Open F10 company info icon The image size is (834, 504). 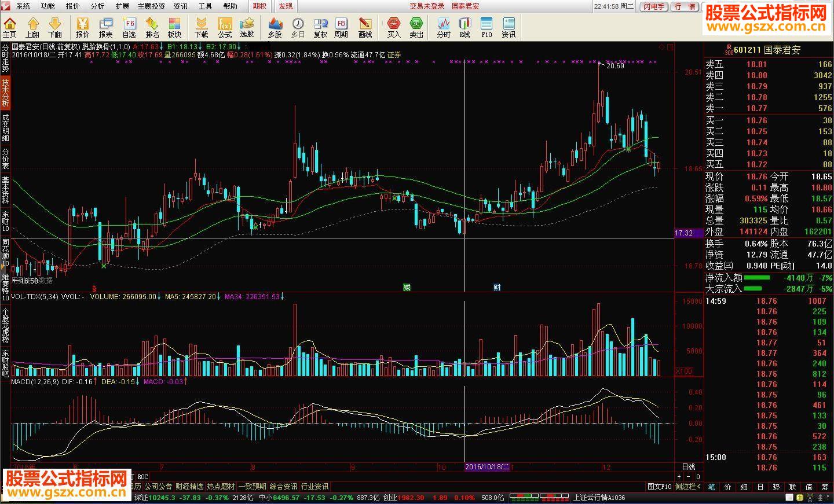click(x=487, y=27)
